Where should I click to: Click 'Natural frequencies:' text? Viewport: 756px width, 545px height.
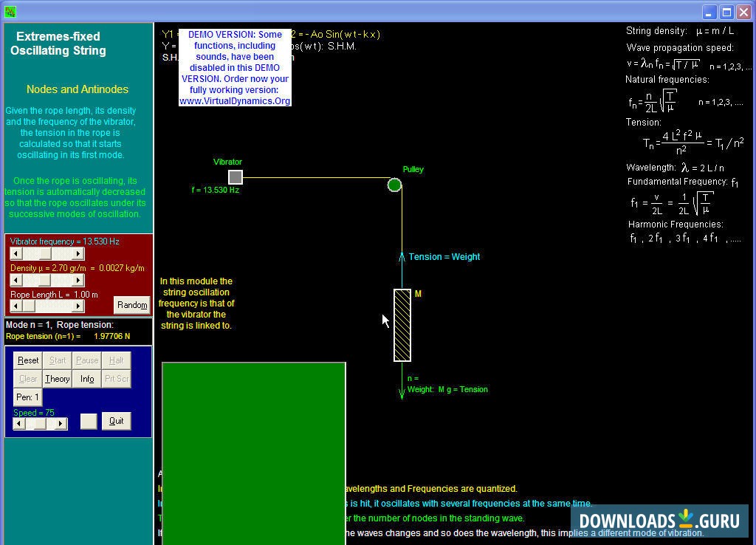(667, 80)
